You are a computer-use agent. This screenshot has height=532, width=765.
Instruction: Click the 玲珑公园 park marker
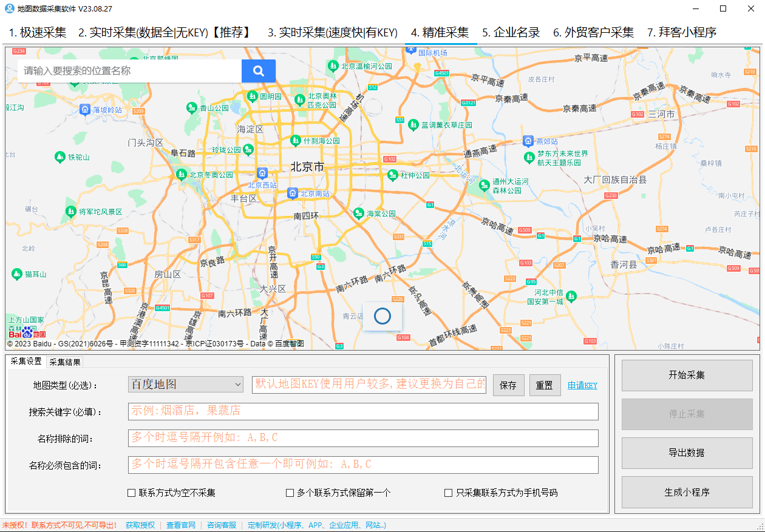(x=248, y=149)
